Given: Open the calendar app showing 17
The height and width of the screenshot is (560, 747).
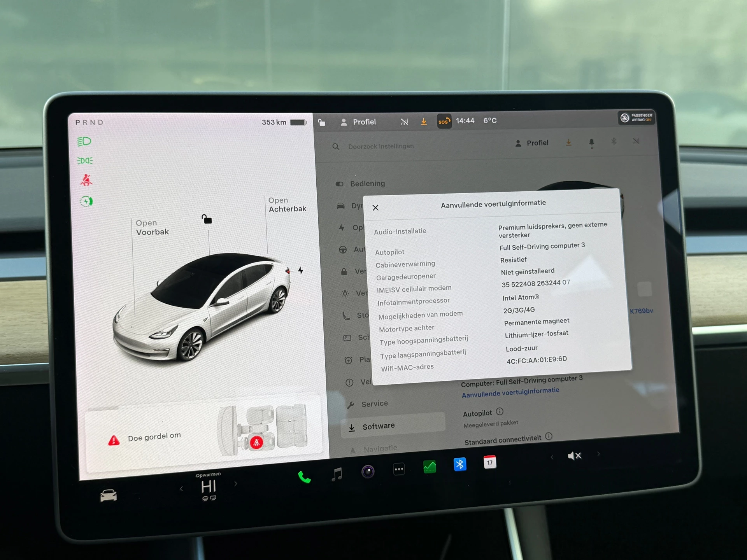Looking at the screenshot, I should click(489, 462).
